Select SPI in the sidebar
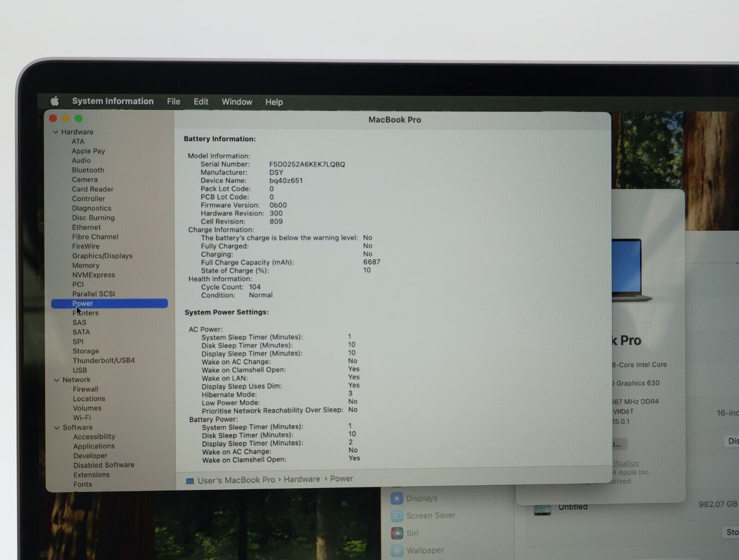 (78, 342)
